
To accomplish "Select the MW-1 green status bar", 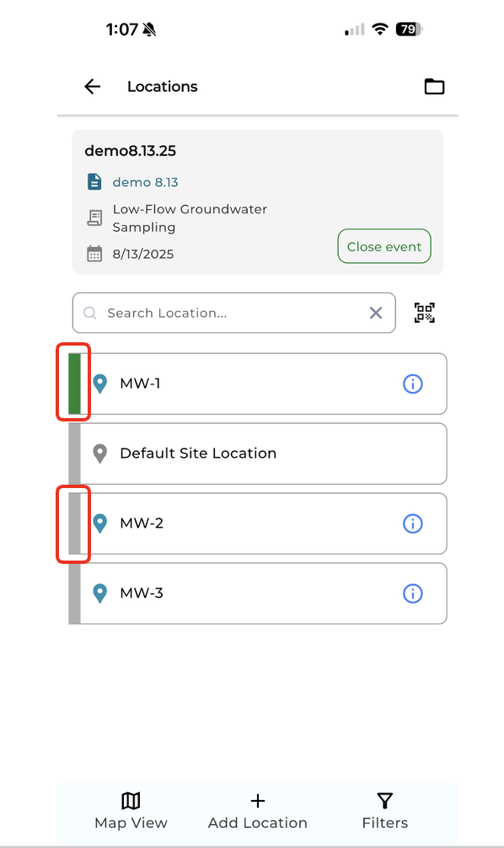I will [75, 384].
